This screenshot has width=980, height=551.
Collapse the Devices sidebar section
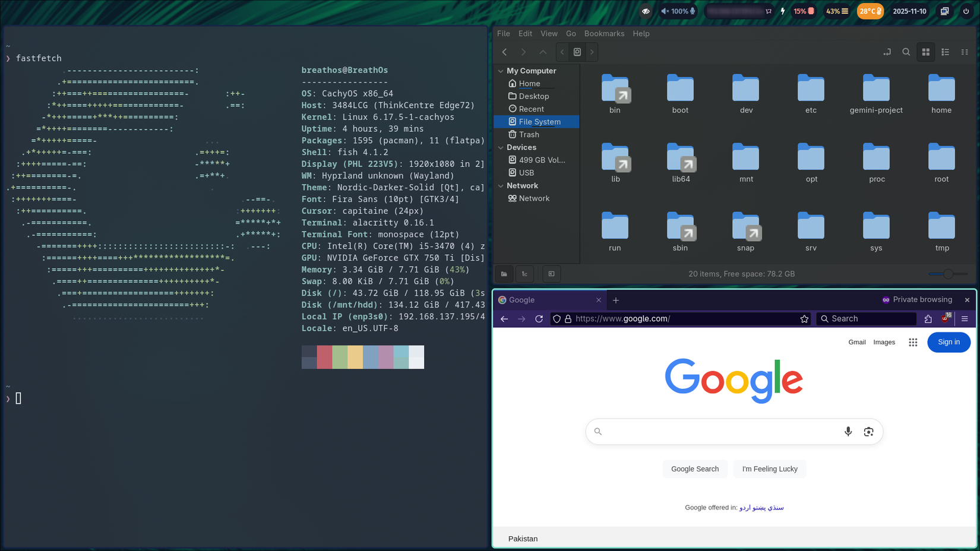(501, 148)
